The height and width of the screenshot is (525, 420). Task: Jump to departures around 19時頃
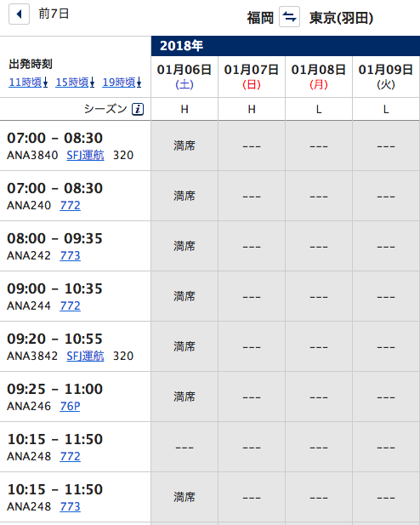pyautogui.click(x=122, y=82)
